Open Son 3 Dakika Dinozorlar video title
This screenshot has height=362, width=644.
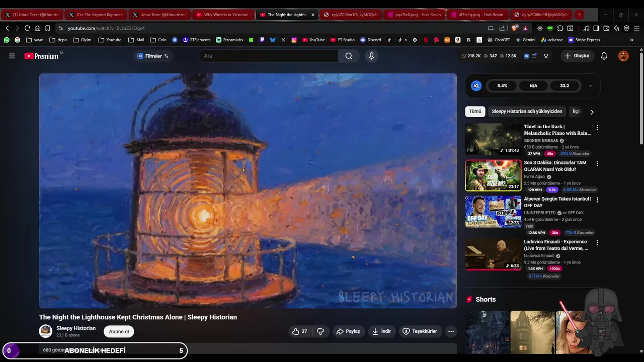555,166
